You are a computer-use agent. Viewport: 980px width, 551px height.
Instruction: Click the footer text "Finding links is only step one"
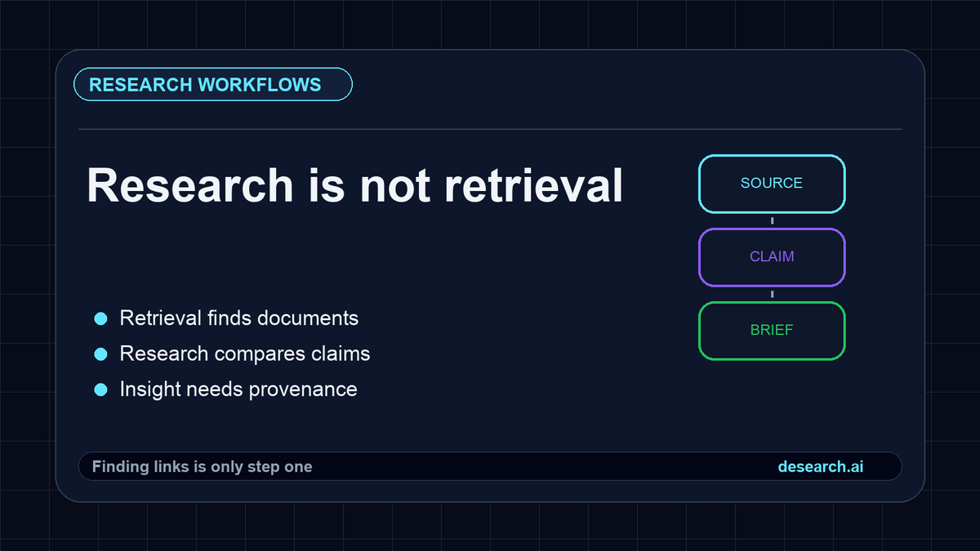point(202,467)
